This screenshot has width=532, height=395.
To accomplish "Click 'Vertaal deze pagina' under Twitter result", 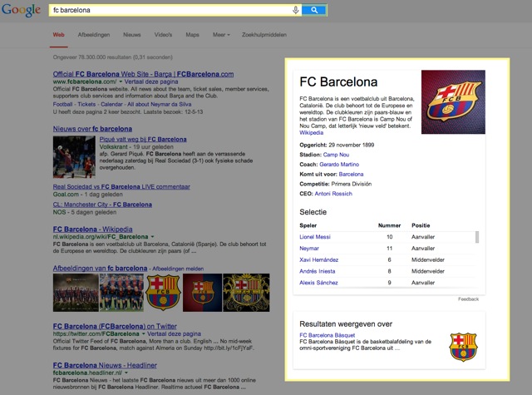I will 174,334.
